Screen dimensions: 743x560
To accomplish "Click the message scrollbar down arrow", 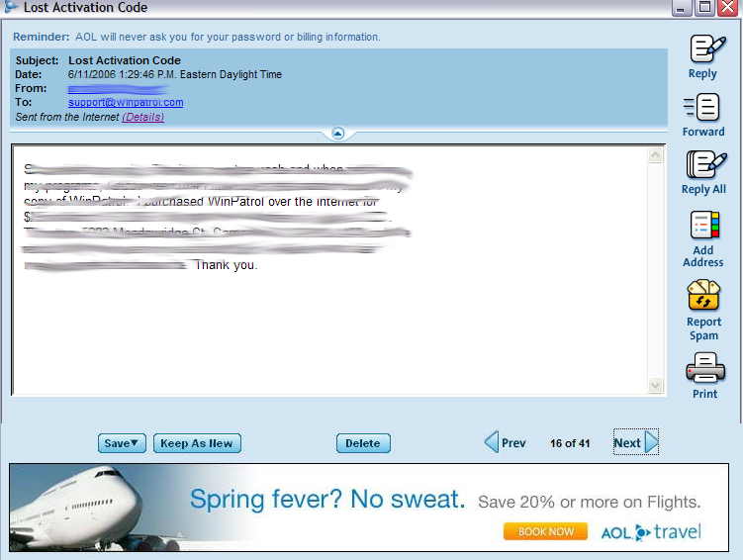I will coord(655,386).
